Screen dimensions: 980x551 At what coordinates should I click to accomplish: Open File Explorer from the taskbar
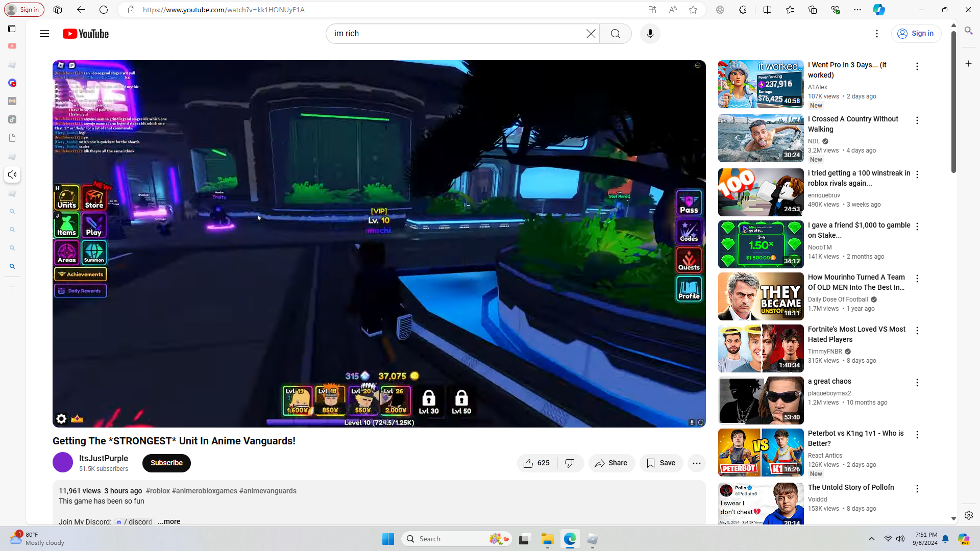(547, 539)
